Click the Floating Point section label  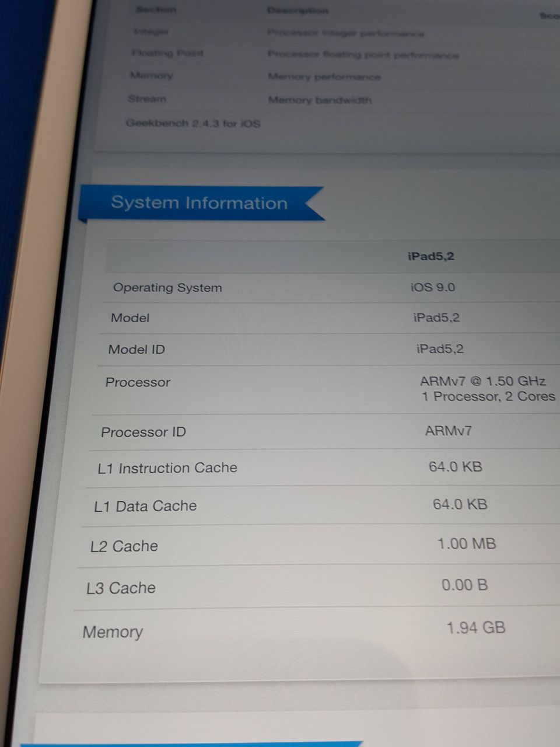pos(167,53)
